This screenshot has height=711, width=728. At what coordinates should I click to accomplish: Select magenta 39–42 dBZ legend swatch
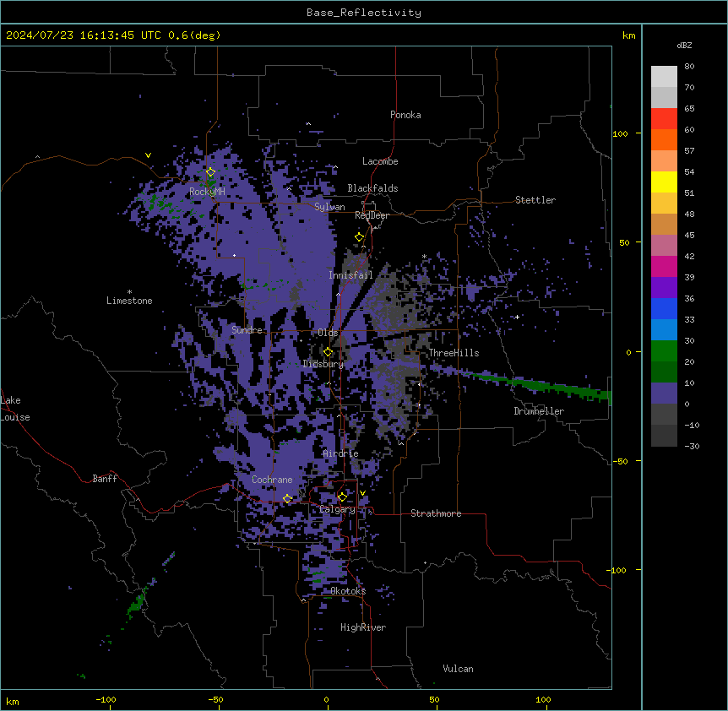click(x=664, y=266)
